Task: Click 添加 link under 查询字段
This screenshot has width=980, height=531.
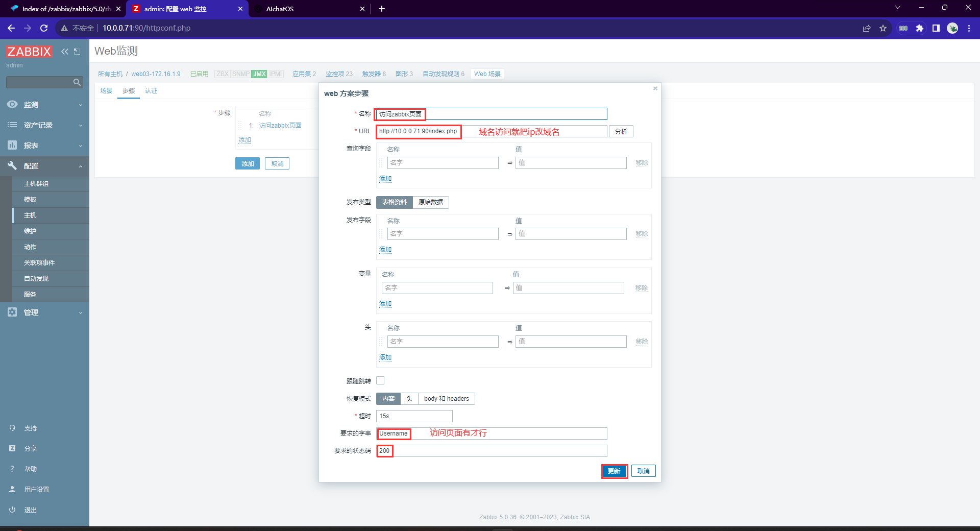Action: tap(385, 179)
